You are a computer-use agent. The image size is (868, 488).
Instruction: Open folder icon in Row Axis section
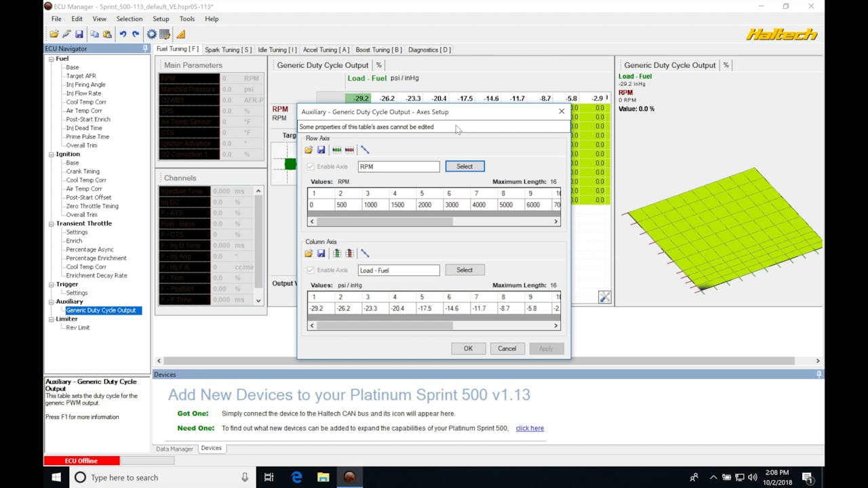[x=309, y=150]
